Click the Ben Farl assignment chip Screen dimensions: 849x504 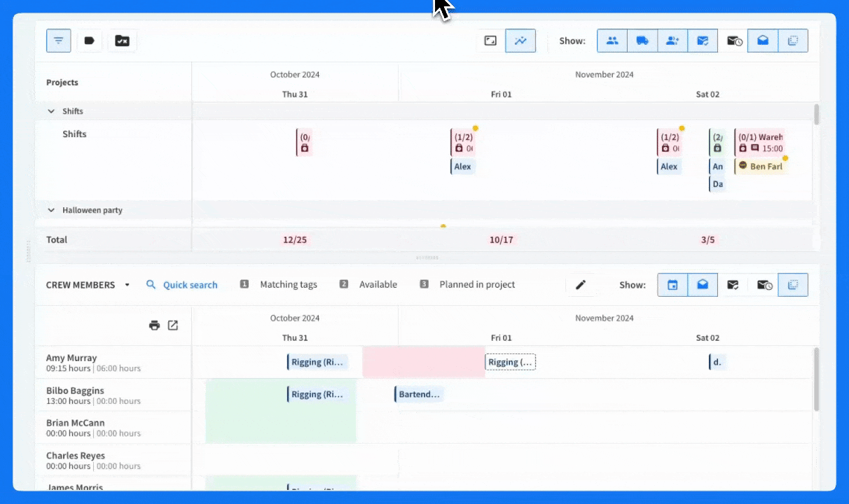click(x=759, y=167)
